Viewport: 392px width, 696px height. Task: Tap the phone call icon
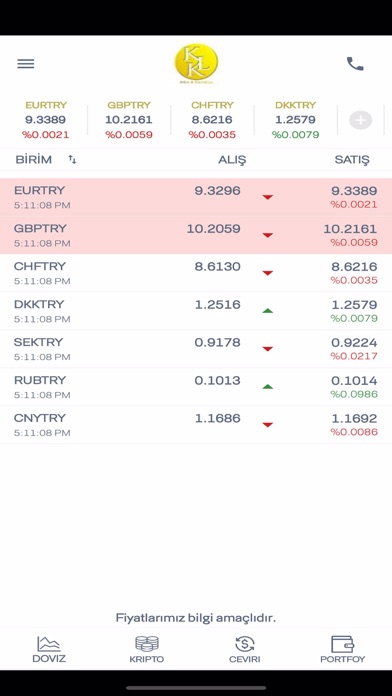coord(355,64)
